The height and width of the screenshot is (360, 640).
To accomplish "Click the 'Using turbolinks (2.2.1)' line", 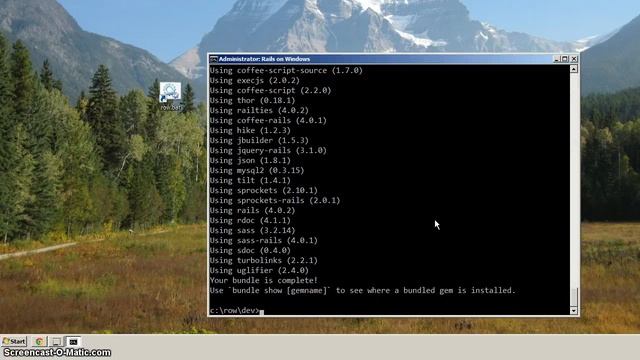I will tap(264, 260).
